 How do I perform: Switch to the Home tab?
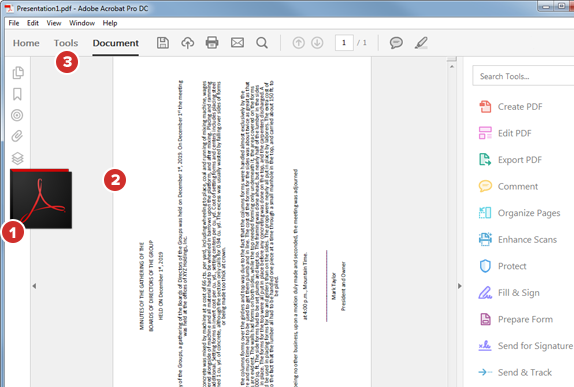tap(26, 43)
